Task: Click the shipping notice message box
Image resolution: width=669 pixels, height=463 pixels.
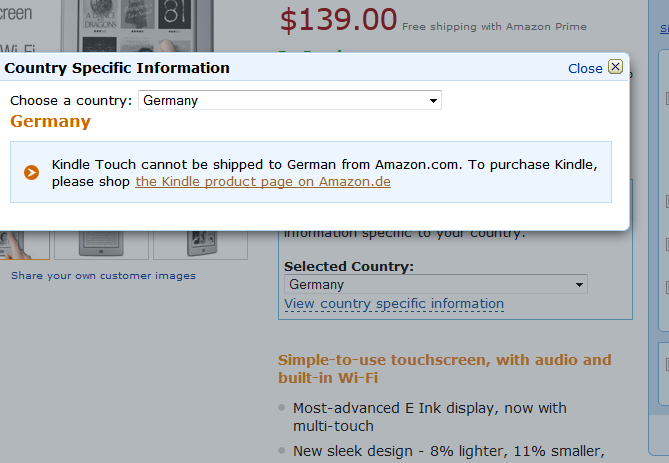Action: [311, 172]
